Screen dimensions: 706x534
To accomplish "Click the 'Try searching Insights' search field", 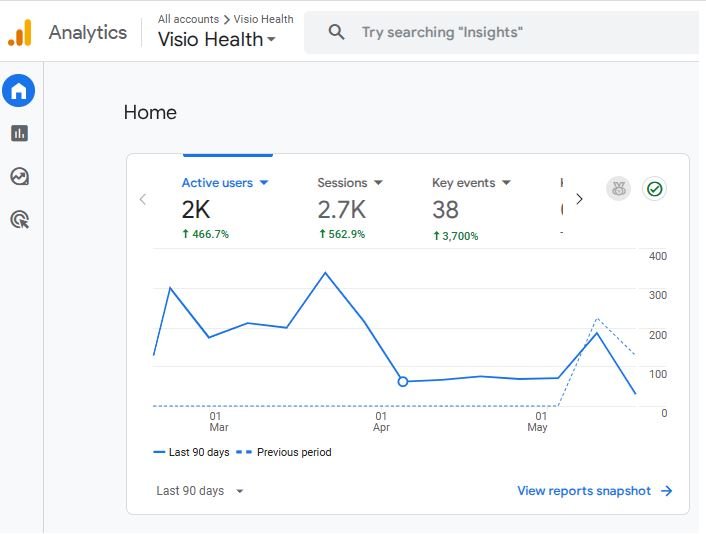I will [x=502, y=32].
